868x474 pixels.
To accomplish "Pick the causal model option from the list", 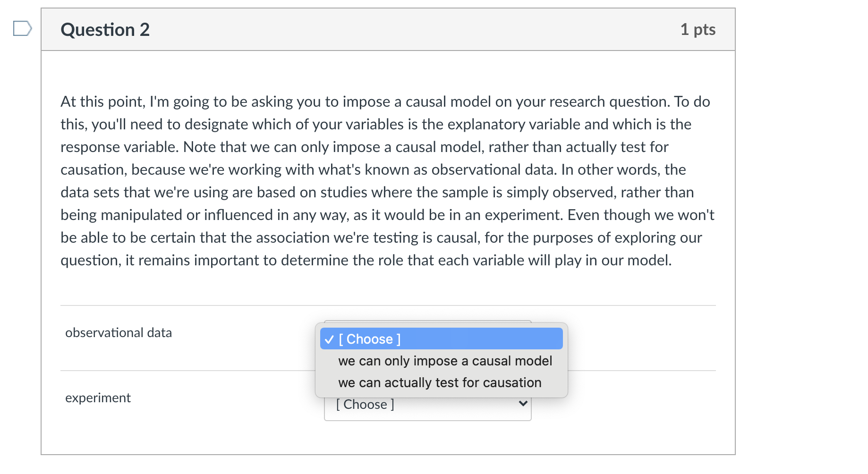I will [x=446, y=360].
